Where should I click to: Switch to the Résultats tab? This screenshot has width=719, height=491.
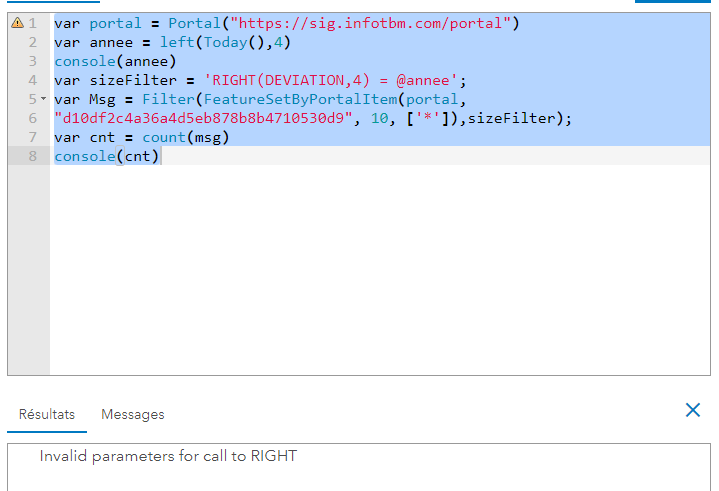coord(47,414)
